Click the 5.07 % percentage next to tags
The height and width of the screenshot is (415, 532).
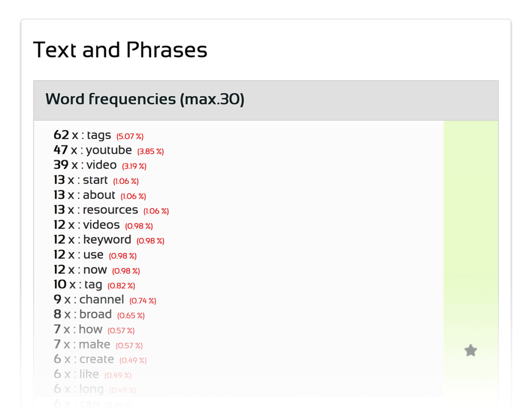pyautogui.click(x=130, y=137)
